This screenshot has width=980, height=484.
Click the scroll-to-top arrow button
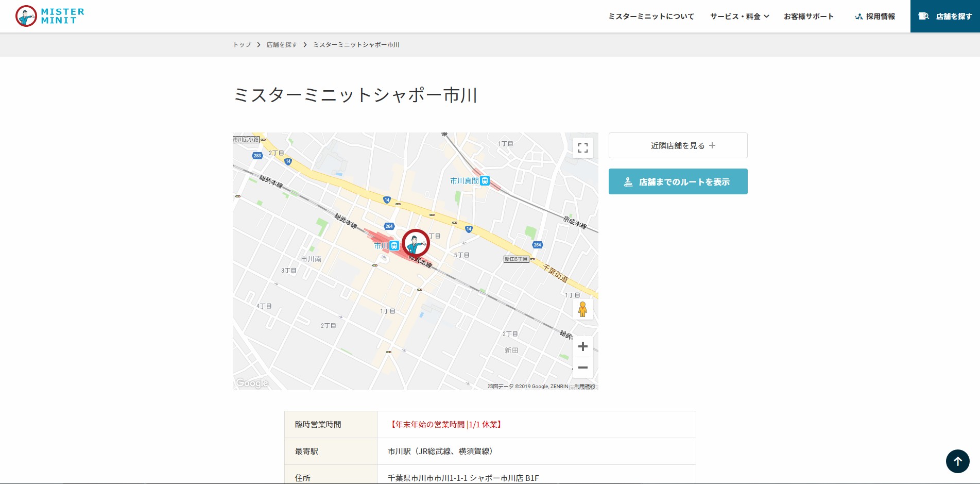[958, 461]
